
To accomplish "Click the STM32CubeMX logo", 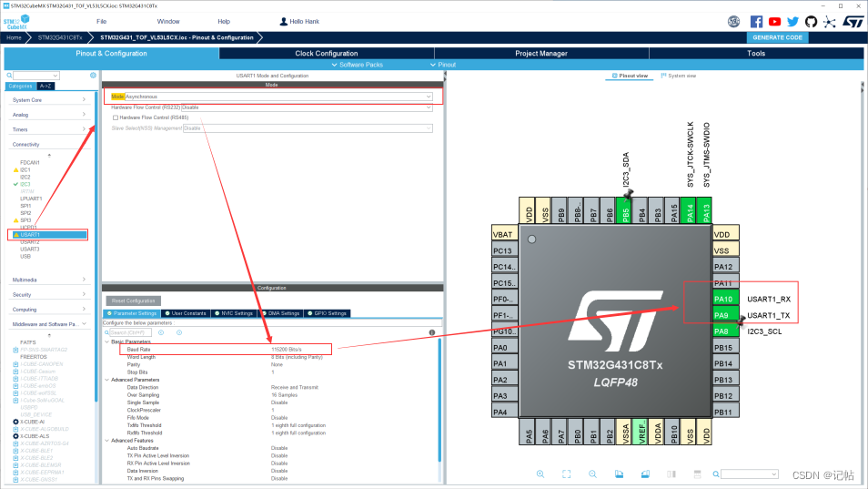I will click(x=16, y=22).
